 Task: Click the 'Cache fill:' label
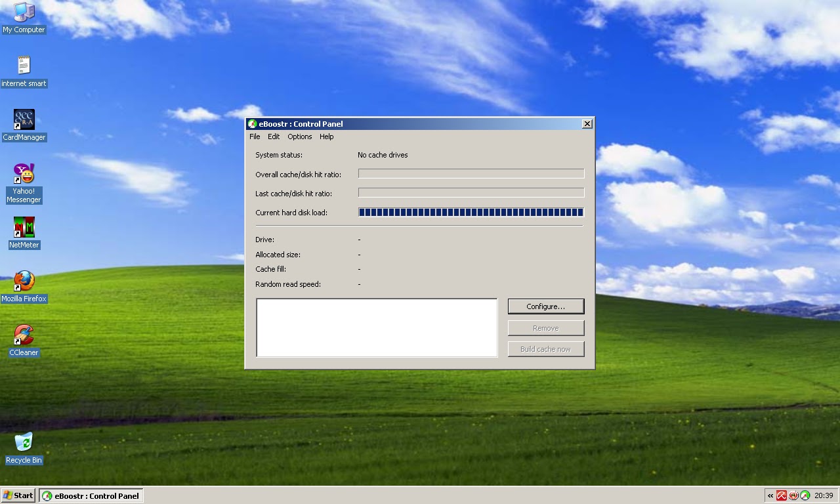pyautogui.click(x=270, y=269)
